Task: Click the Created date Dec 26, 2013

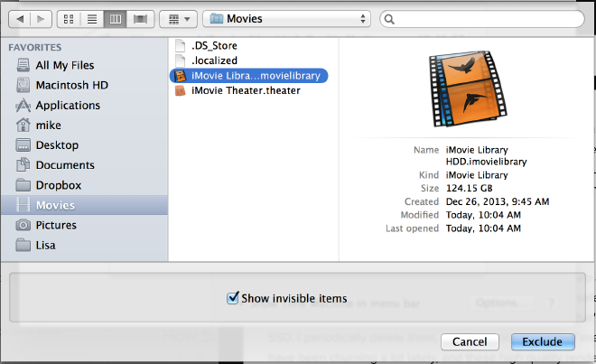Action: [498, 201]
